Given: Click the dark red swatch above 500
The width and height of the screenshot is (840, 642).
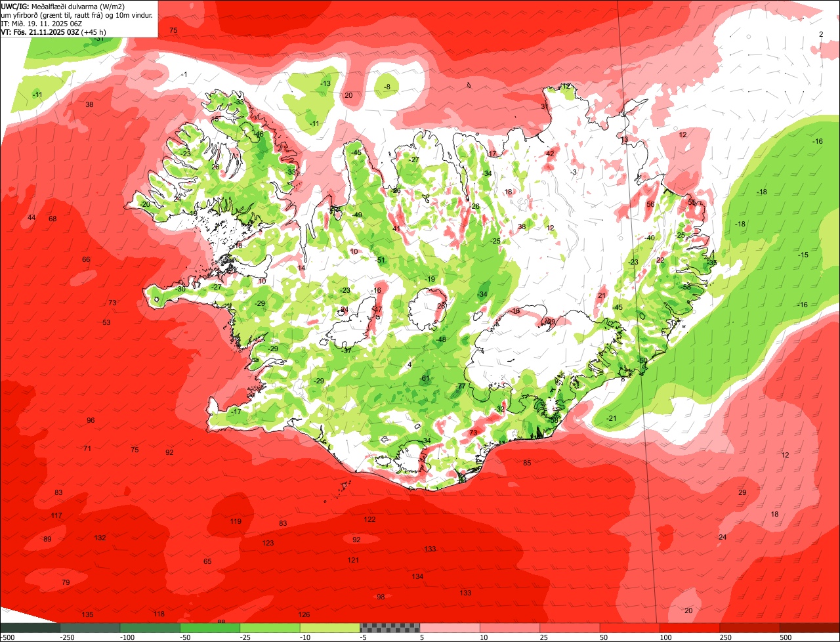Looking at the screenshot, I should click(810, 628).
